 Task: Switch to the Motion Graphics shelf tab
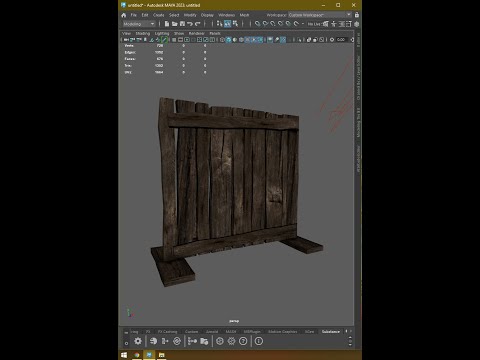pos(283,331)
